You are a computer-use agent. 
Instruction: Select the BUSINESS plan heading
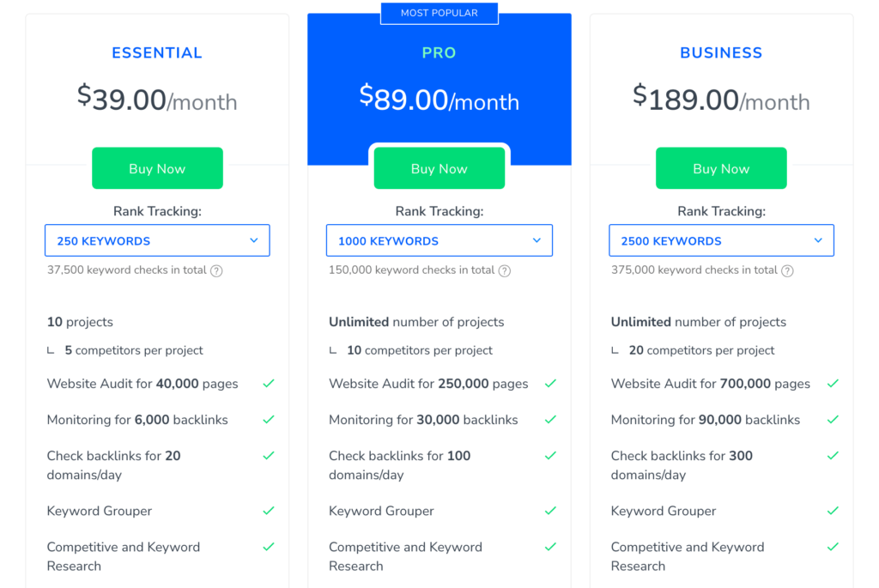721,52
